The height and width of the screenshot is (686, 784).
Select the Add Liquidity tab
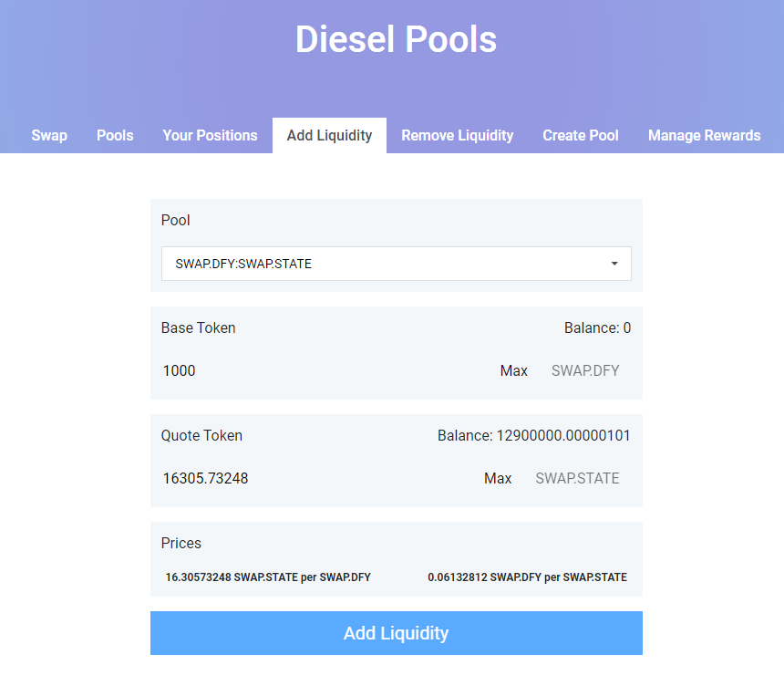click(x=329, y=135)
